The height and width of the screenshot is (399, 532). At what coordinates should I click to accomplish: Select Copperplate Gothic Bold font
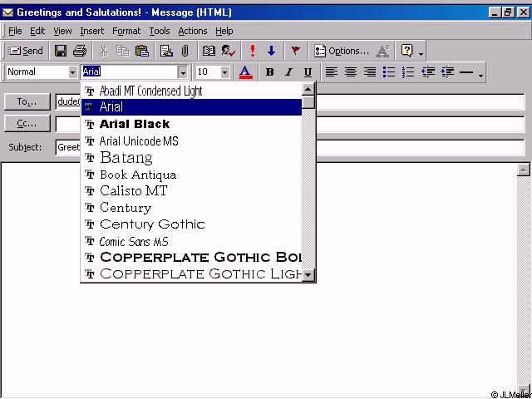[191, 257]
